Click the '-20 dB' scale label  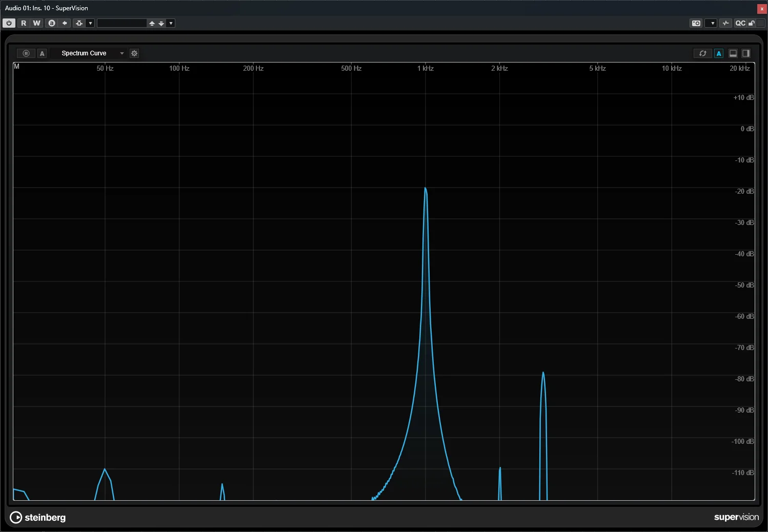click(x=744, y=191)
